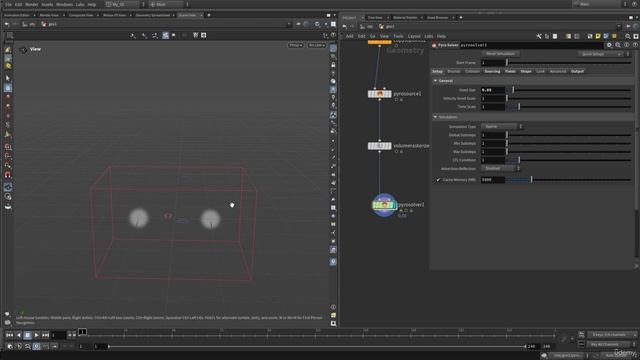Click the Pyro Solver node type icon
640x360 pixels.
click(x=434, y=45)
